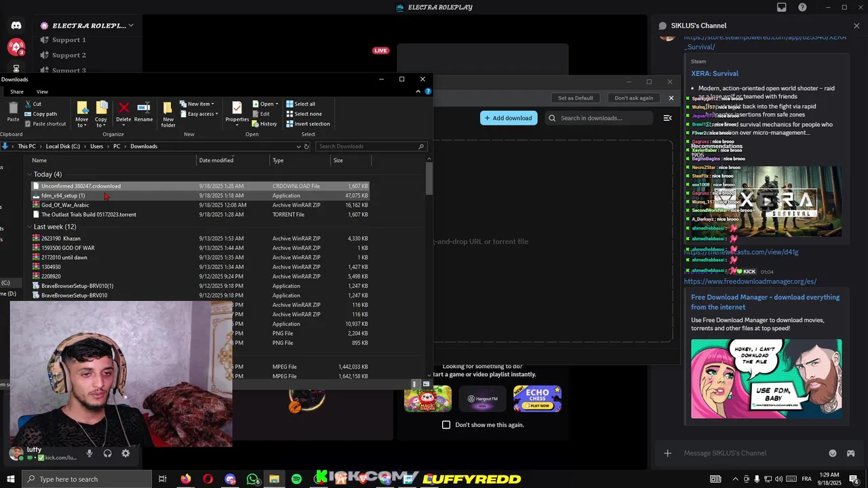Open WhatsApp from the taskbar
Viewport: 868px width, 488px height.
252,479
